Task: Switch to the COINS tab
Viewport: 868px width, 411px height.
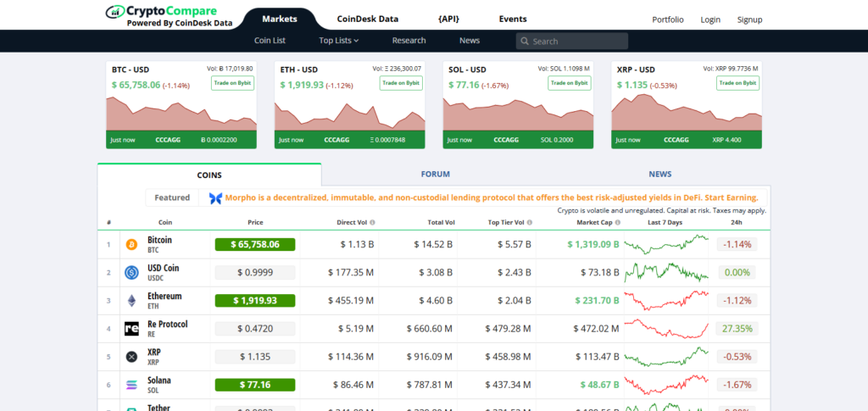Action: click(209, 175)
